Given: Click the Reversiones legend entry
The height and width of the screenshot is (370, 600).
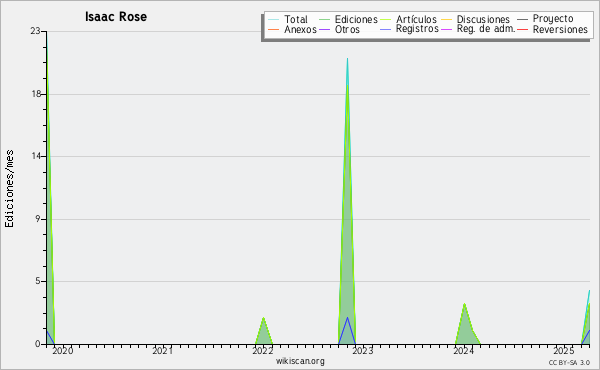Looking at the screenshot, I should pos(552,29).
